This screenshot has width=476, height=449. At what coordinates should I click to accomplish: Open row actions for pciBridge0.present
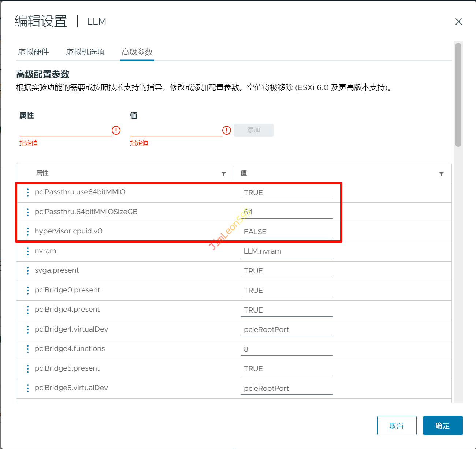(28, 291)
